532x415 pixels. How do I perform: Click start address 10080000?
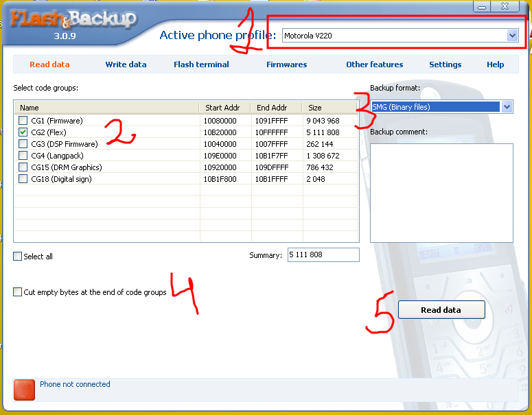220,121
